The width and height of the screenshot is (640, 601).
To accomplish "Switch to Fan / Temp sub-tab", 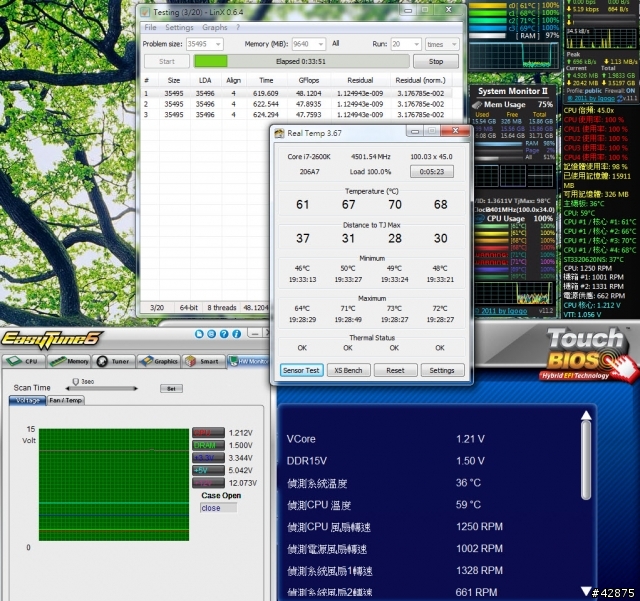I will 66,401.
